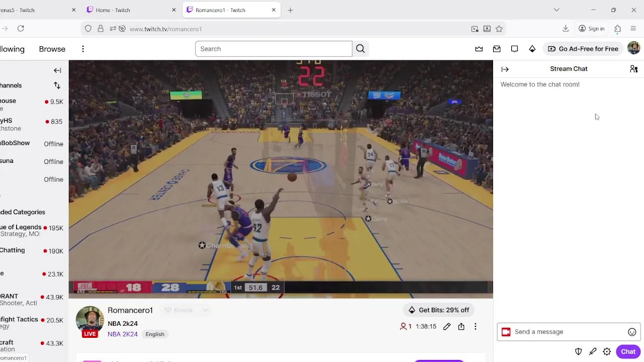Open a new browser tab

tap(290, 10)
